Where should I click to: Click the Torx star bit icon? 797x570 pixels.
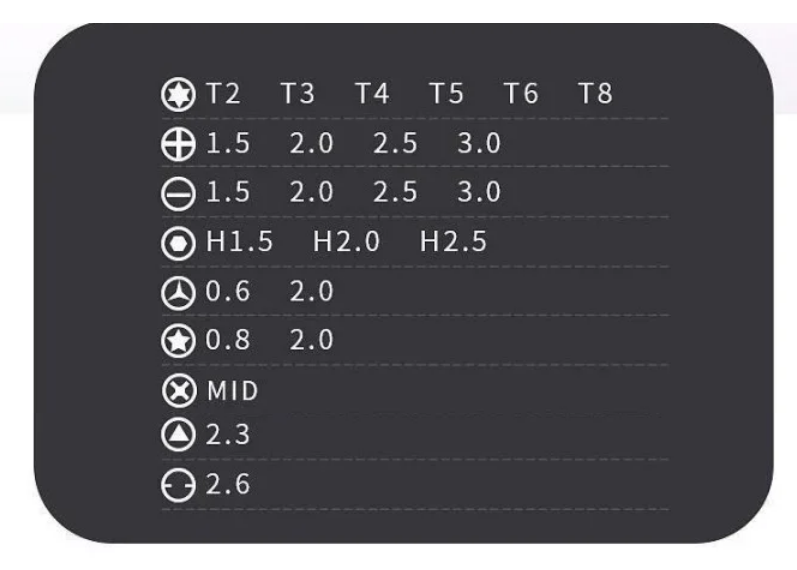coord(178,95)
